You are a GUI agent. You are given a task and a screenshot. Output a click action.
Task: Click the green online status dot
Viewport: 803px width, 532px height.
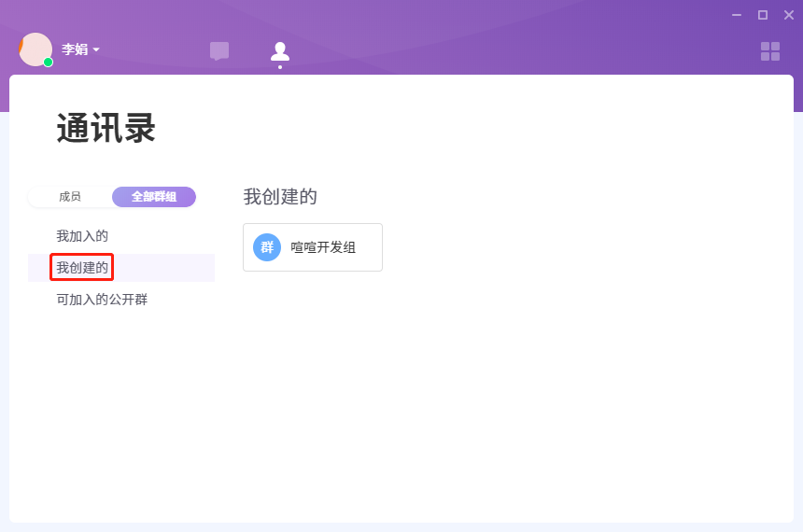[x=48, y=63]
